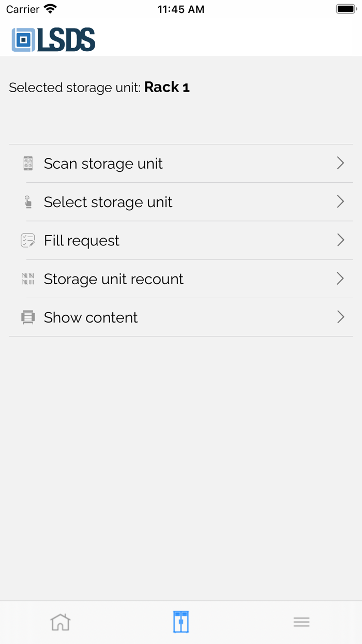This screenshot has height=644, width=362.
Task: Click the Fill request clipboard checklist icon
Action: 28,240
